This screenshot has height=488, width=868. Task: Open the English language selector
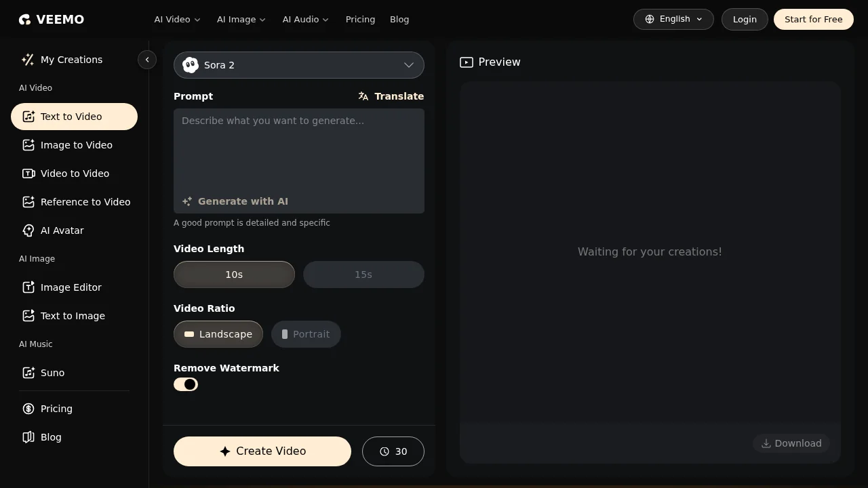pos(673,19)
